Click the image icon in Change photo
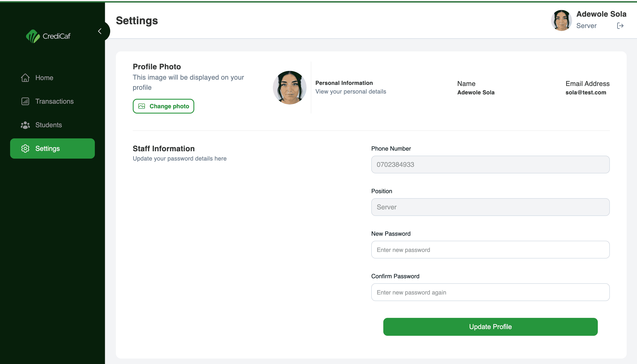 click(x=142, y=106)
